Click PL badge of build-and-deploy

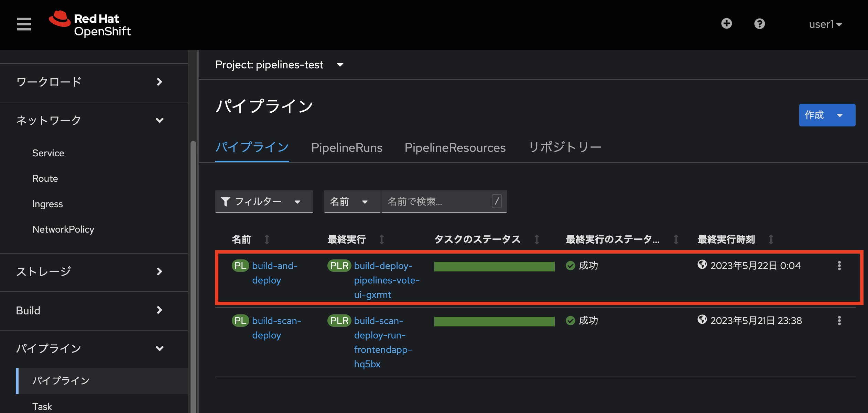(240, 266)
